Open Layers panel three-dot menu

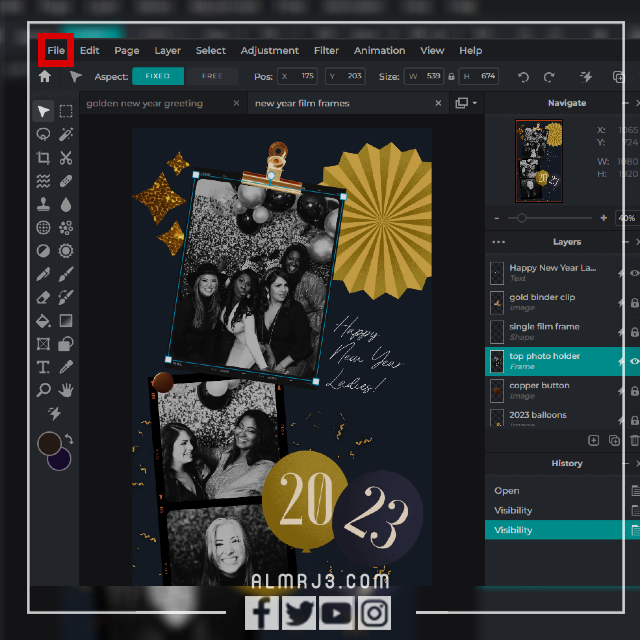point(498,242)
